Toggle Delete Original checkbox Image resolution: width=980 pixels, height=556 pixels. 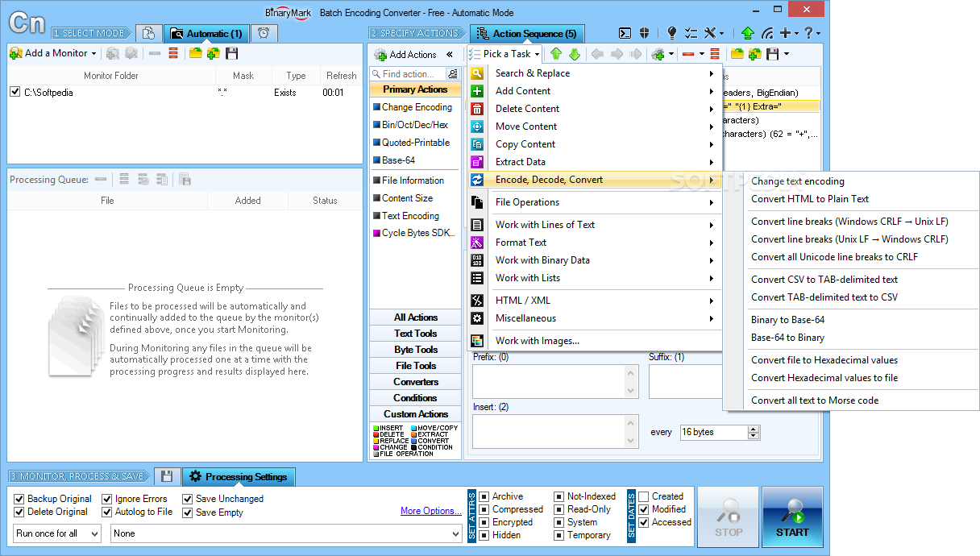19,512
